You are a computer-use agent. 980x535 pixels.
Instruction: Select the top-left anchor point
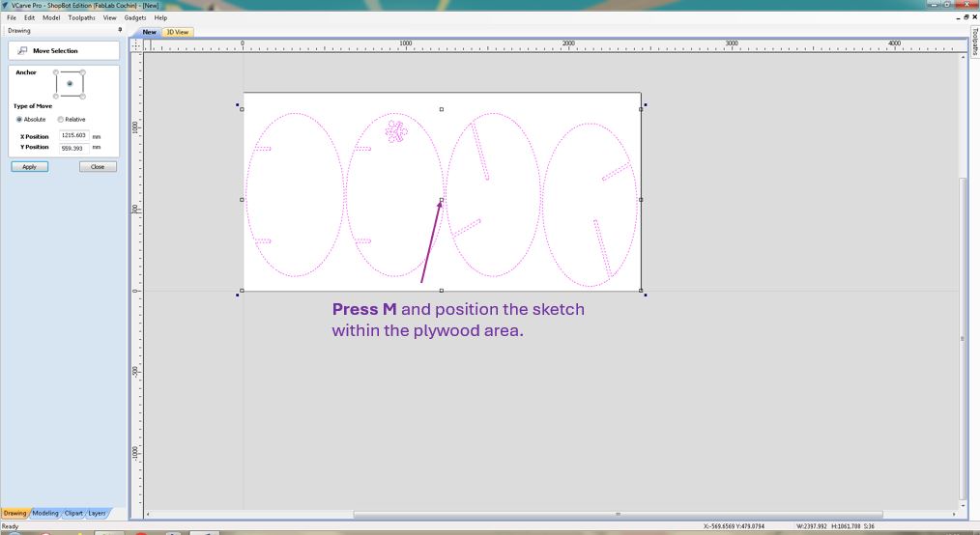tap(56, 72)
